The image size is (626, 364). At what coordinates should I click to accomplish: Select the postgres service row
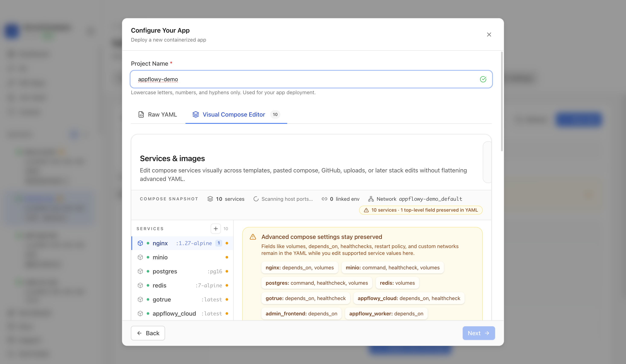pyautogui.click(x=182, y=271)
